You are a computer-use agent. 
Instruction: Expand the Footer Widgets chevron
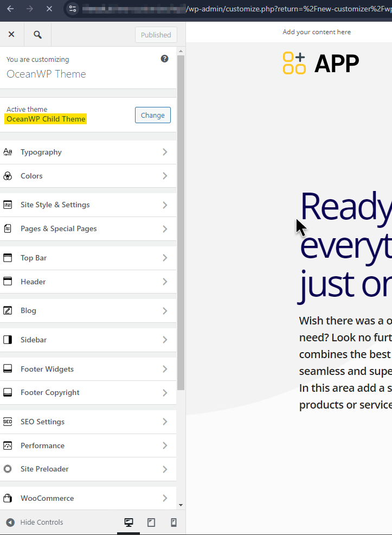tap(165, 369)
